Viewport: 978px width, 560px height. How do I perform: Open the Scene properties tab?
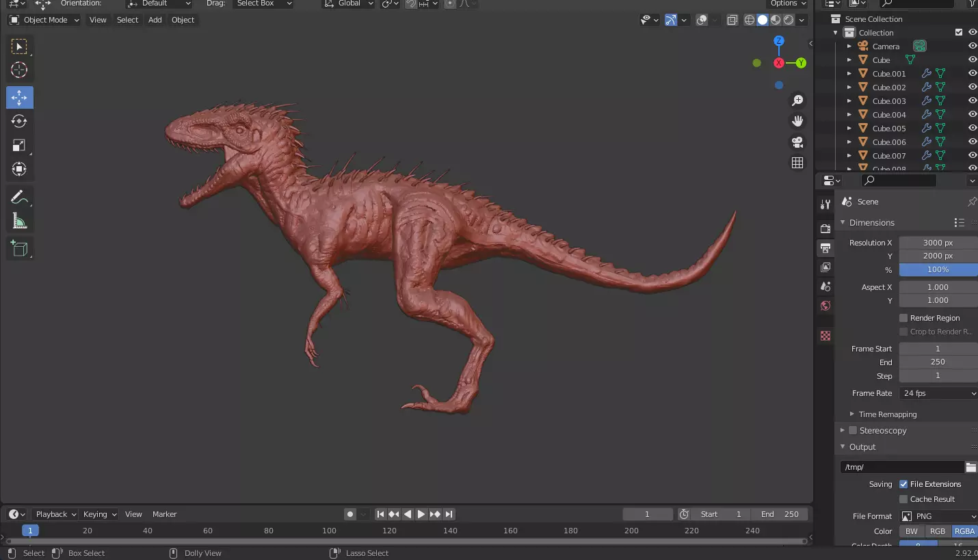825,286
